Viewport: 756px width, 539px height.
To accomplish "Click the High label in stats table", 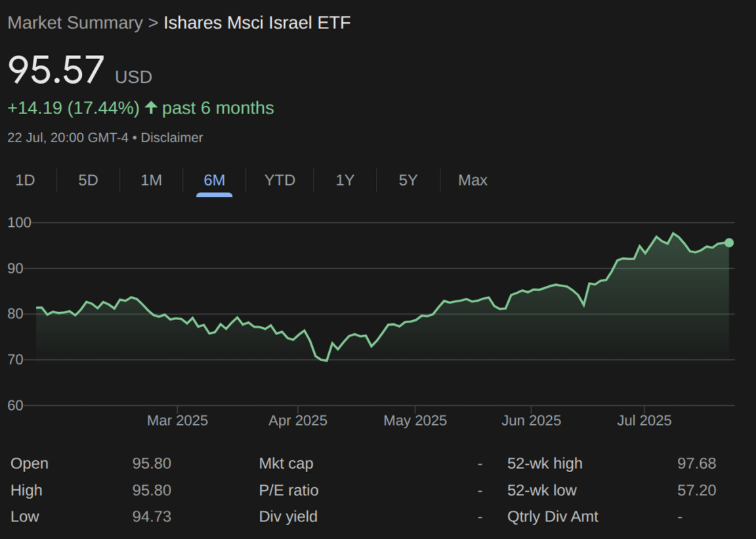I will coord(26,490).
